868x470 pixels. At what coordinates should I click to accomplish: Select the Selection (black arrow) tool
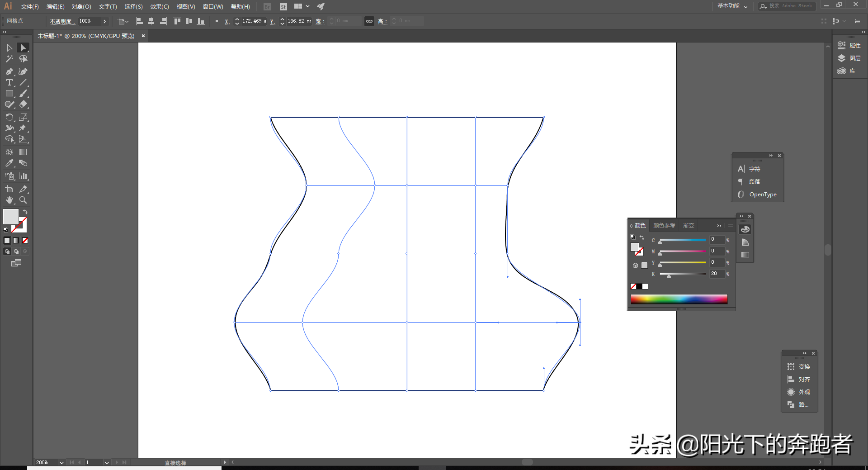(x=9, y=47)
